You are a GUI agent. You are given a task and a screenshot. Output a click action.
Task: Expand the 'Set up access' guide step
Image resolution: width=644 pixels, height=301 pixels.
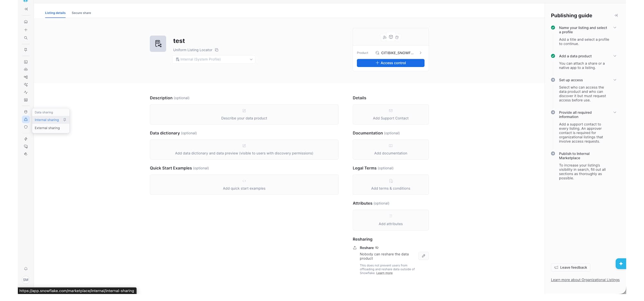tap(615, 80)
